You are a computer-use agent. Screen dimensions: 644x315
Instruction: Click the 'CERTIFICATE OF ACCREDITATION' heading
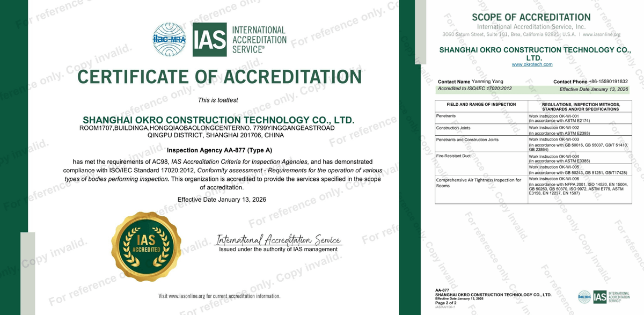219,77
